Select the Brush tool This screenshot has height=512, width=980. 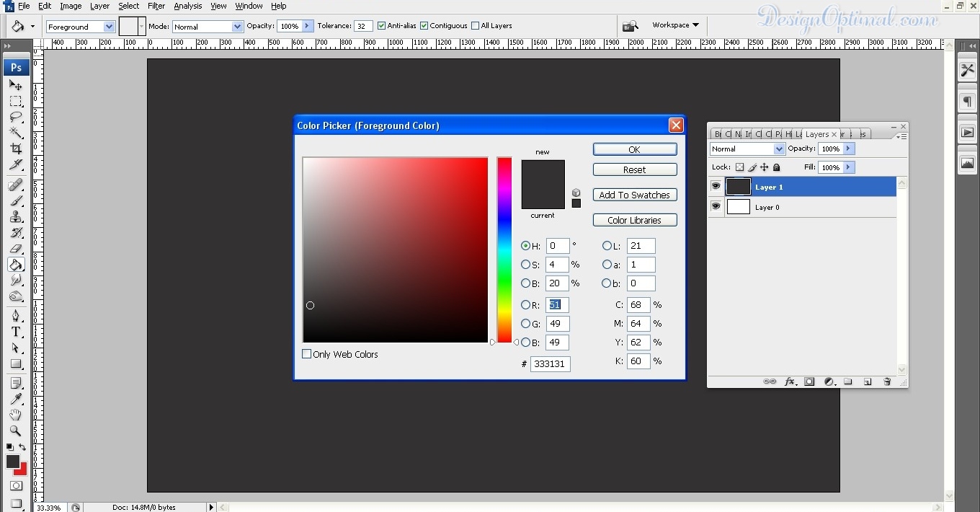coord(16,201)
